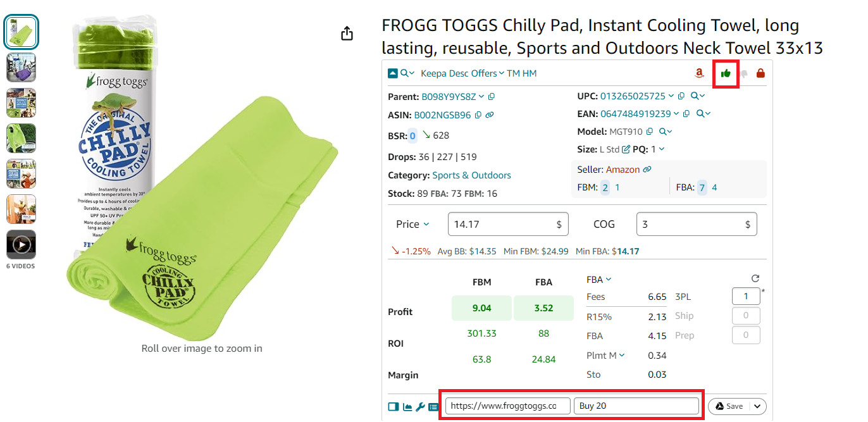The height and width of the screenshot is (422, 868).
Task: Toggle the thumbs down icon
Action: click(743, 73)
